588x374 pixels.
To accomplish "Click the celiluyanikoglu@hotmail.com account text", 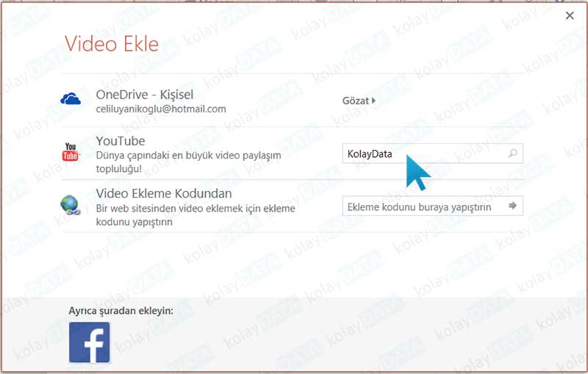I will 161,109.
